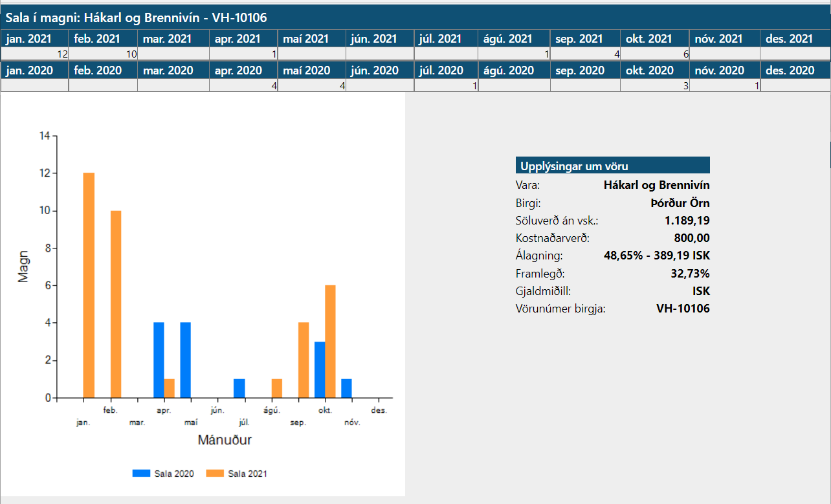Click the VH-10106 value beside Vörunúmer birgja
The width and height of the screenshot is (831, 504).
[x=683, y=309]
